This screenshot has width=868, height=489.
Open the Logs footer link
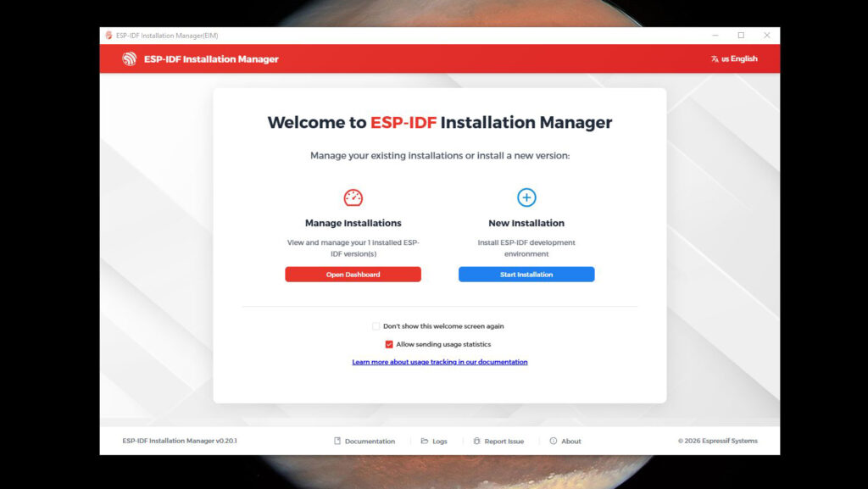pyautogui.click(x=434, y=441)
